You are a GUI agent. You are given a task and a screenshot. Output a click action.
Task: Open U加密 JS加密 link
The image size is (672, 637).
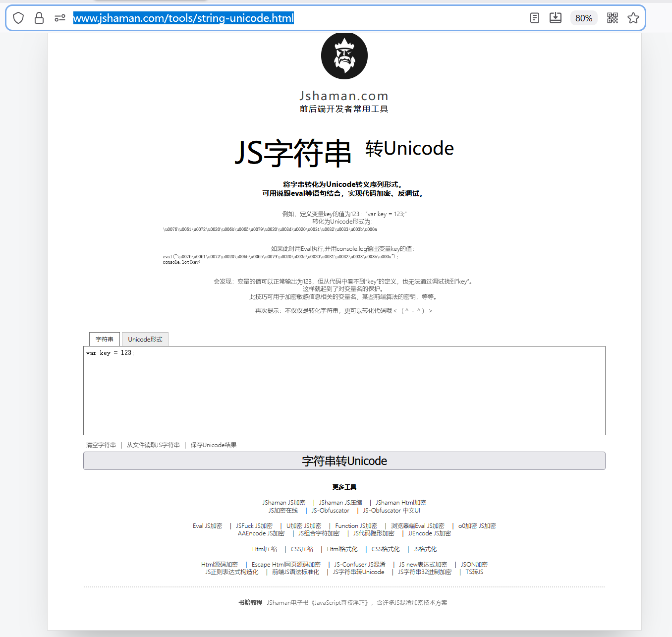pos(304,526)
